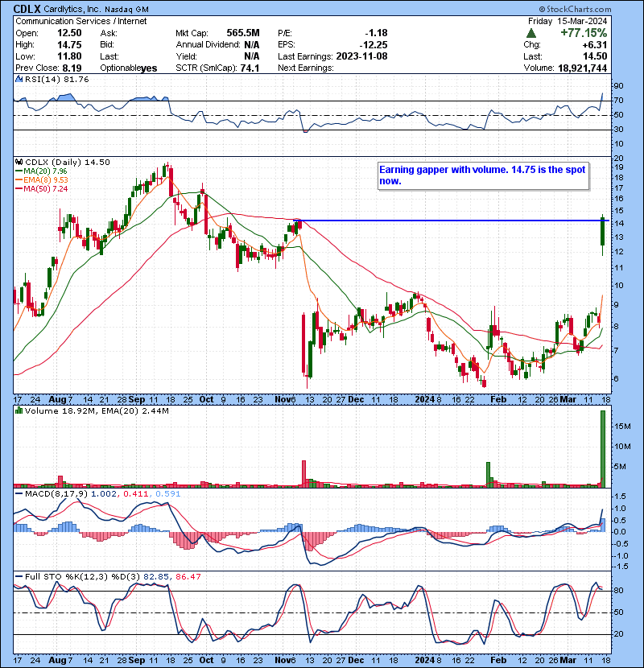Click the Earning gapper with volume annotation box
The height and width of the screenshot is (668, 644).
(x=483, y=175)
